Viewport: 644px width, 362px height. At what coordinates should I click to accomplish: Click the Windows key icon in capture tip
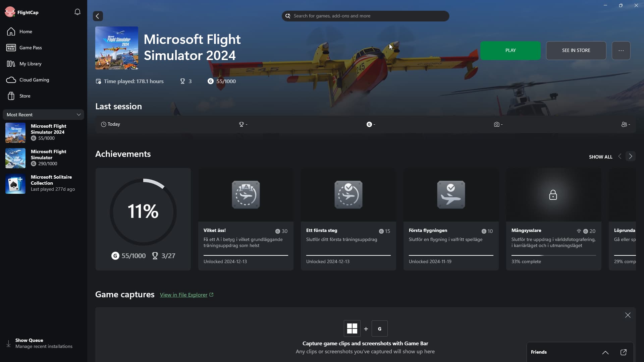352,329
